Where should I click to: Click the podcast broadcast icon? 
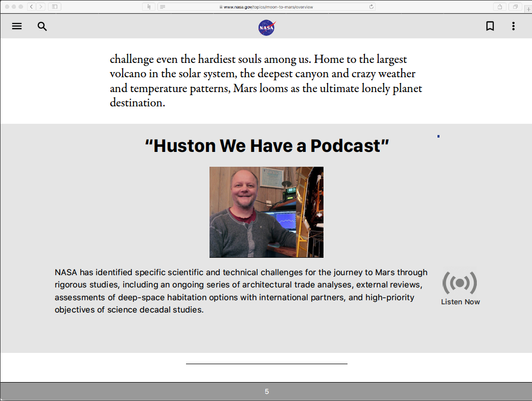coord(460,282)
